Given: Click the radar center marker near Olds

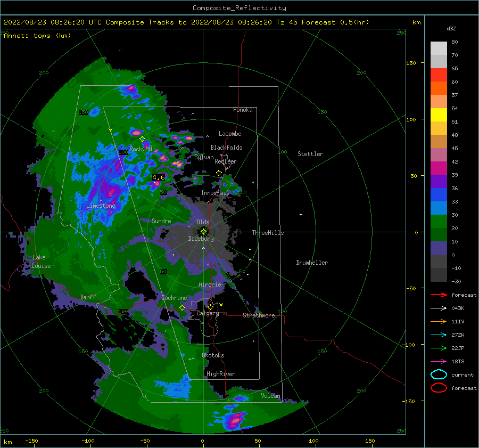Looking at the screenshot, I should point(203,232).
